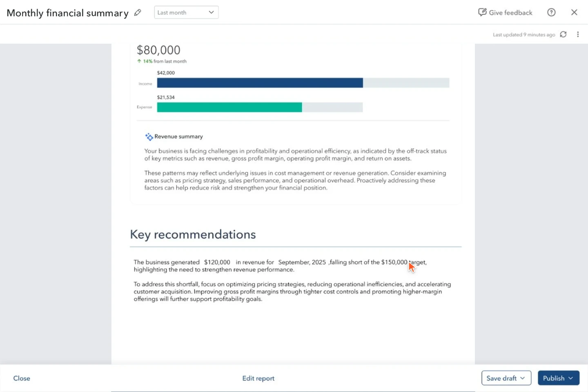Click the pencil icon to rename report
The width and height of the screenshot is (588, 392).
point(138,13)
